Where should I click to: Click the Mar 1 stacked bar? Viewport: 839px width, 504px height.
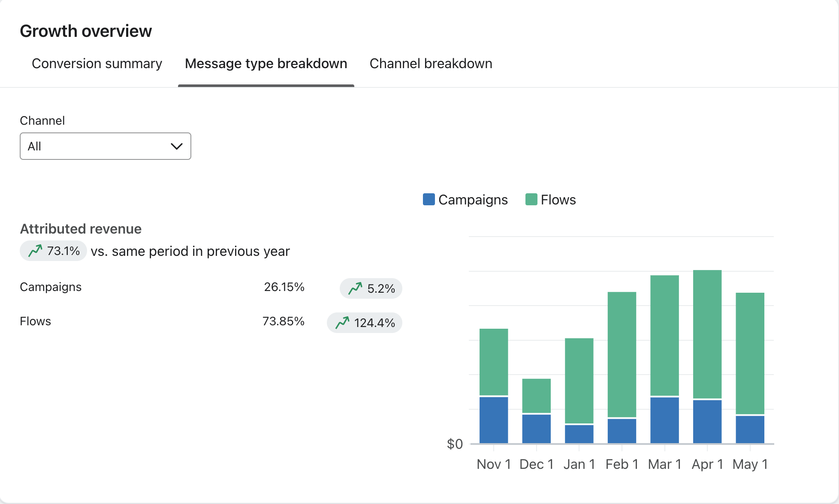(664, 360)
